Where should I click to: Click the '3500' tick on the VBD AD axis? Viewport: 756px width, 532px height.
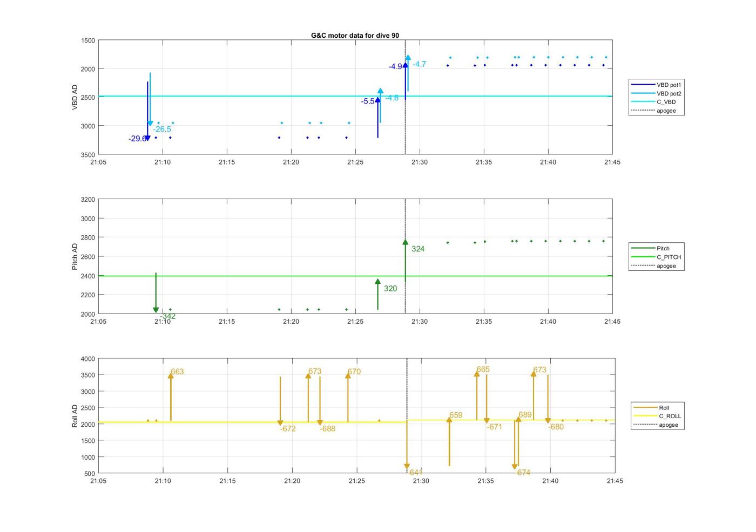(x=87, y=155)
